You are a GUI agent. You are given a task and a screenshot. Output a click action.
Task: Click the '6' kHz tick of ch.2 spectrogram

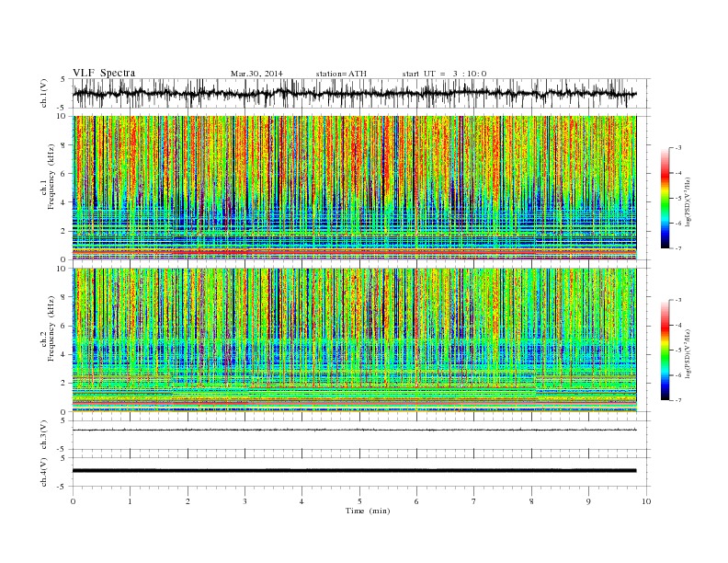(x=64, y=326)
